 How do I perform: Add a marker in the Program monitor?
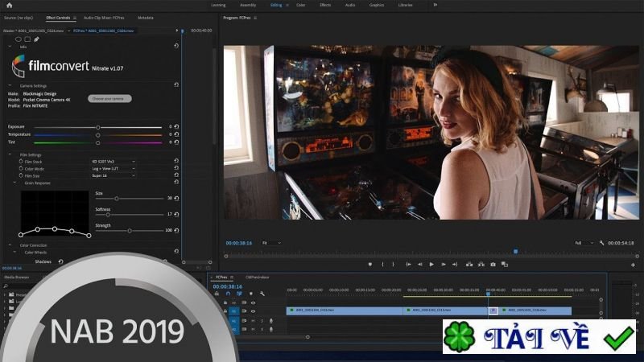point(370,264)
